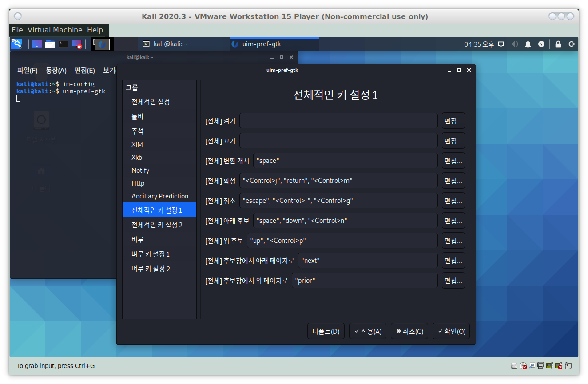Viewport: 588px width, 384px height.
Task: Launch the terminal emulator from the panel
Action: (x=64, y=44)
